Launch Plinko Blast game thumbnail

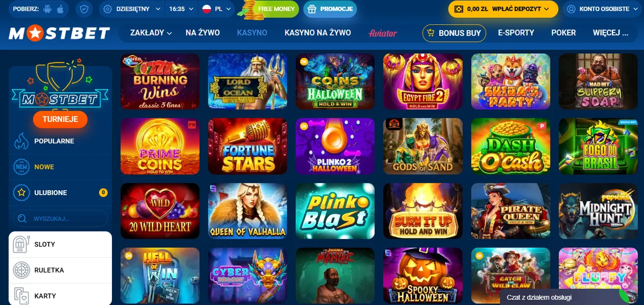(335, 211)
